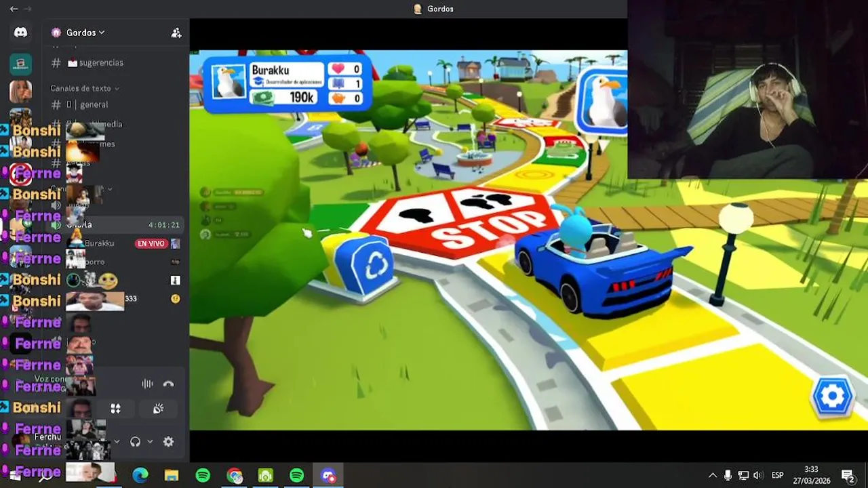Open server with blonde avatar icon

[20, 91]
